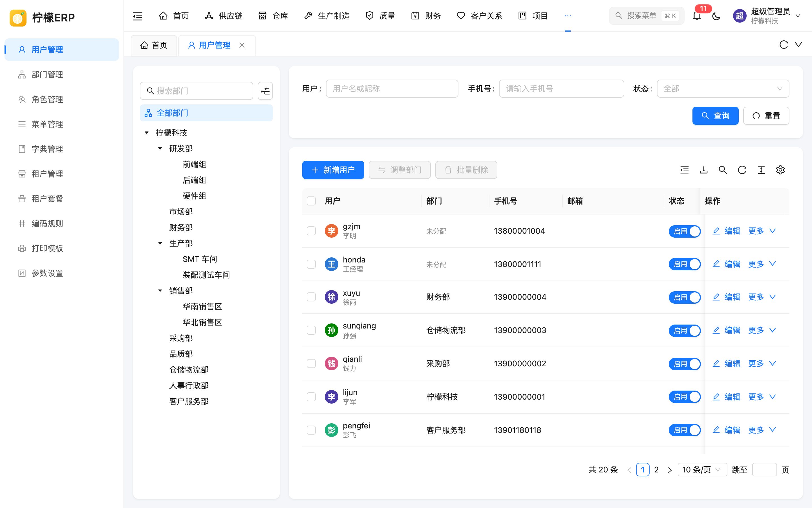Refresh the current tab using top-right reload icon
The height and width of the screenshot is (508, 812).
[x=784, y=45]
